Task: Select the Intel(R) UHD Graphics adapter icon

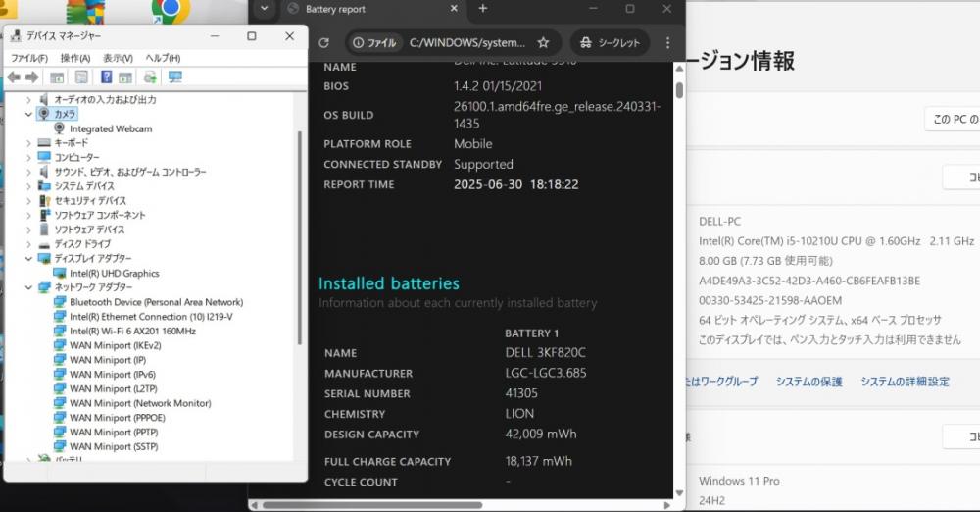Action: point(60,273)
